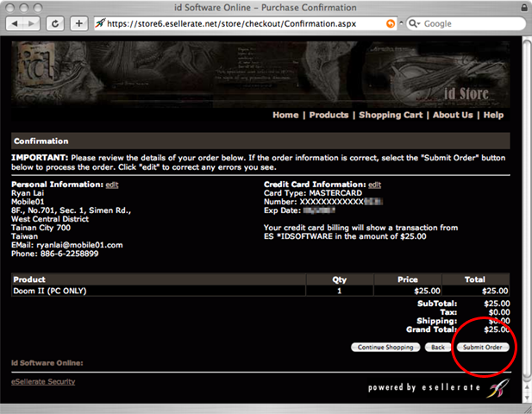Open the Help navigation link
532x414 pixels.
tap(493, 115)
